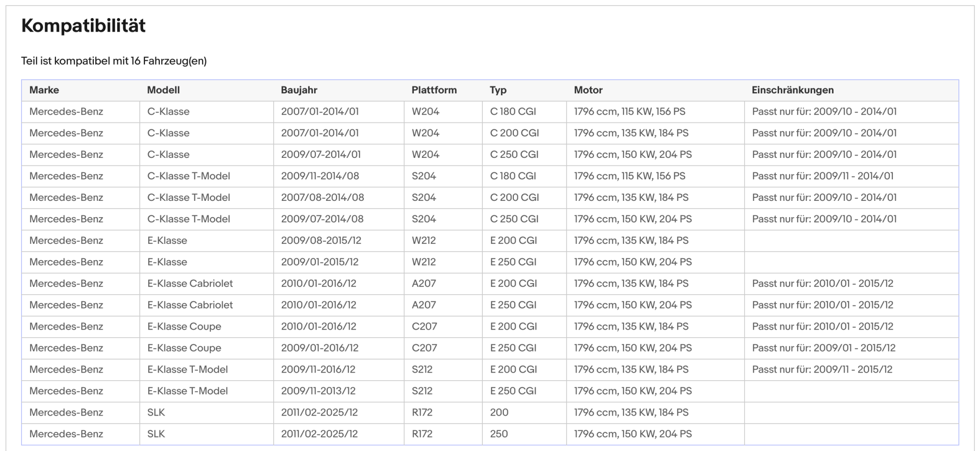The width and height of the screenshot is (980, 451).
Task: Click C 250 CGI type in S204 row
Action: [514, 219]
